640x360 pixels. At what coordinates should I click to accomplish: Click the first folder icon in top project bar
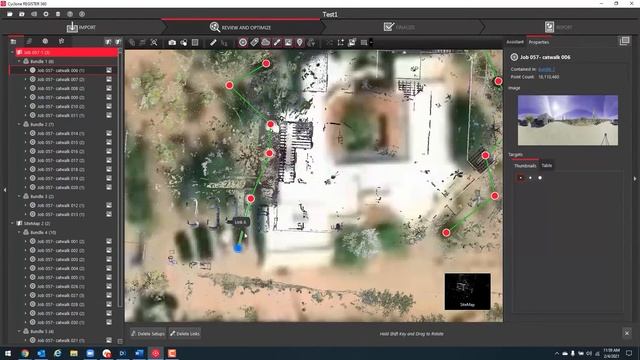coord(10,14)
